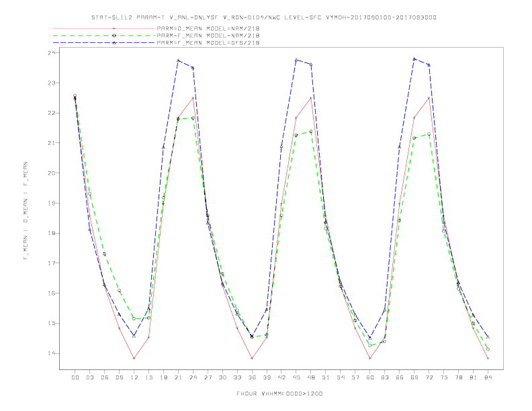Click x-axis forecast hour label 42
This screenshot has height=411, width=532.
tap(281, 377)
